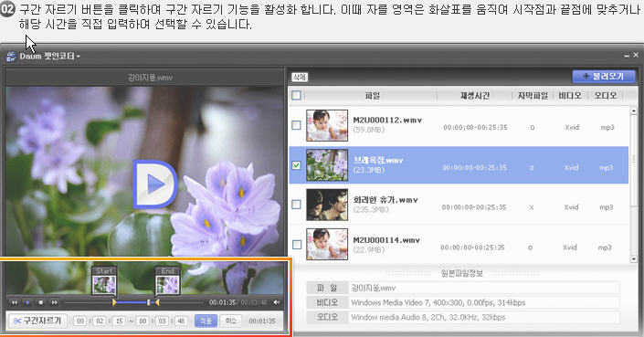Click the file list scrollbar down arrow

634,259
